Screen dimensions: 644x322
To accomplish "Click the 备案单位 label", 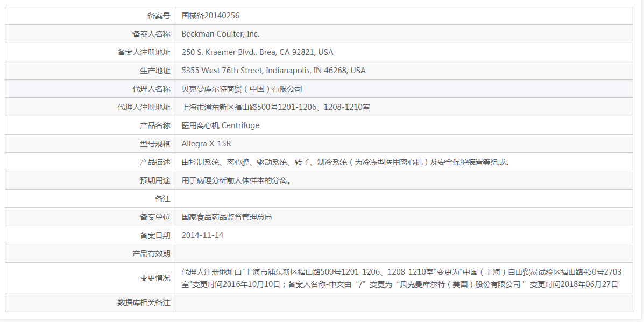I will [x=155, y=217].
